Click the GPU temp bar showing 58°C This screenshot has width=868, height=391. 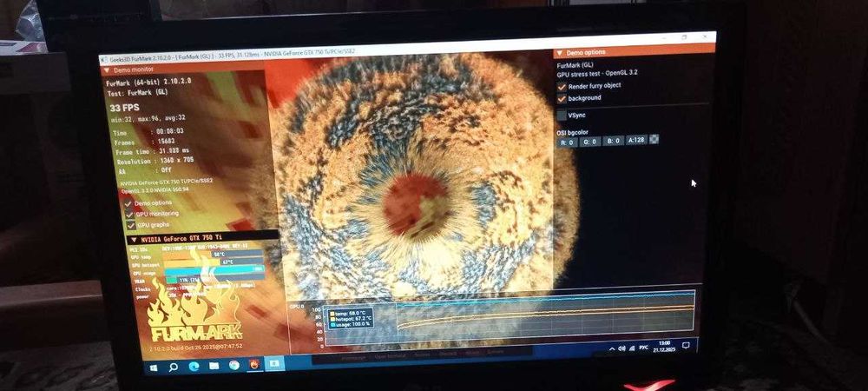[213, 253]
